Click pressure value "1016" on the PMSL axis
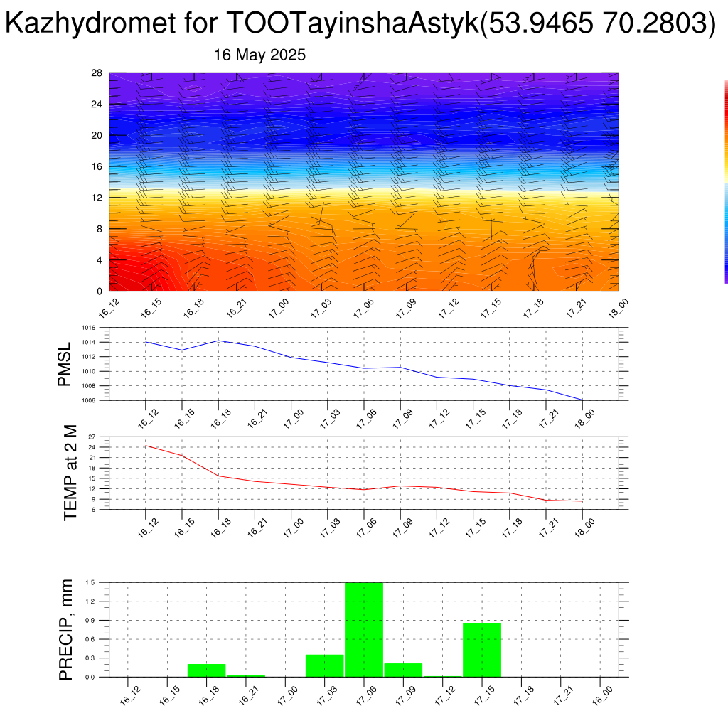 coord(89,328)
